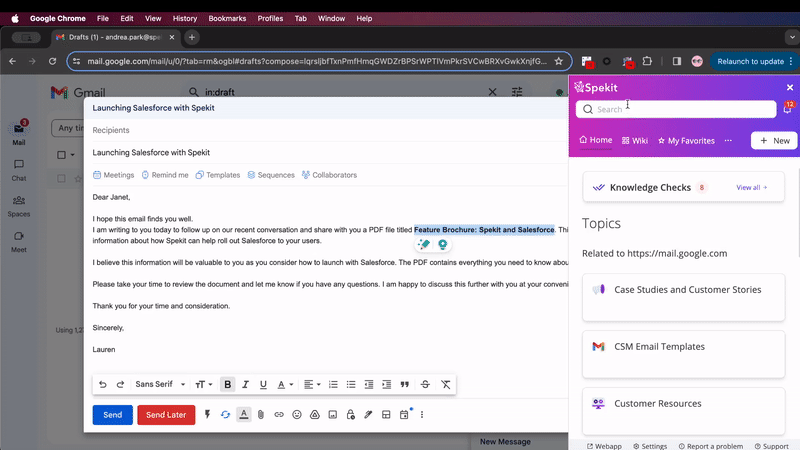Insert a photo

click(333, 415)
